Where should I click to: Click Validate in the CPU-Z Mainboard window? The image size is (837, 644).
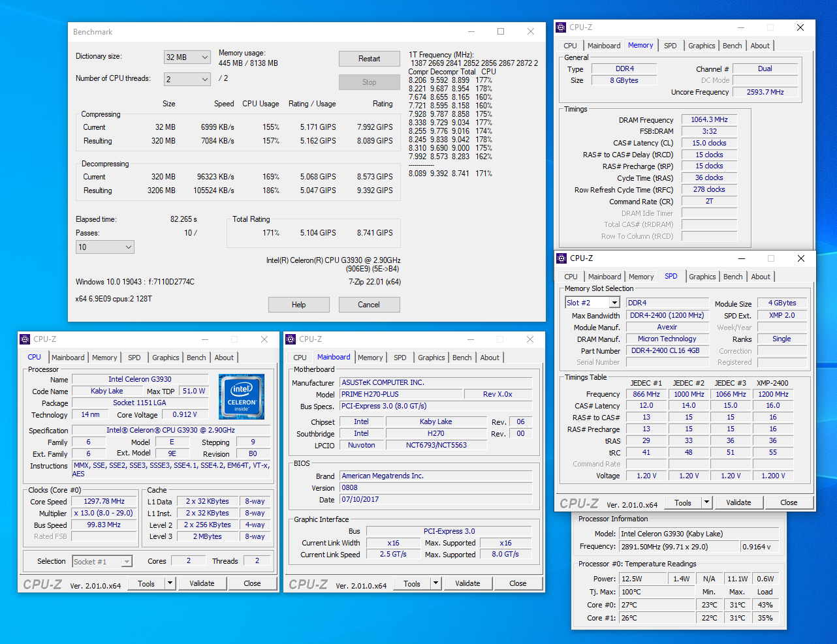468,583
